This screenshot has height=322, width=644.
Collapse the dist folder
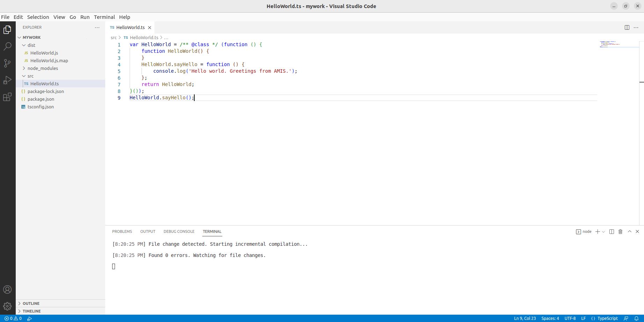[x=31, y=45]
